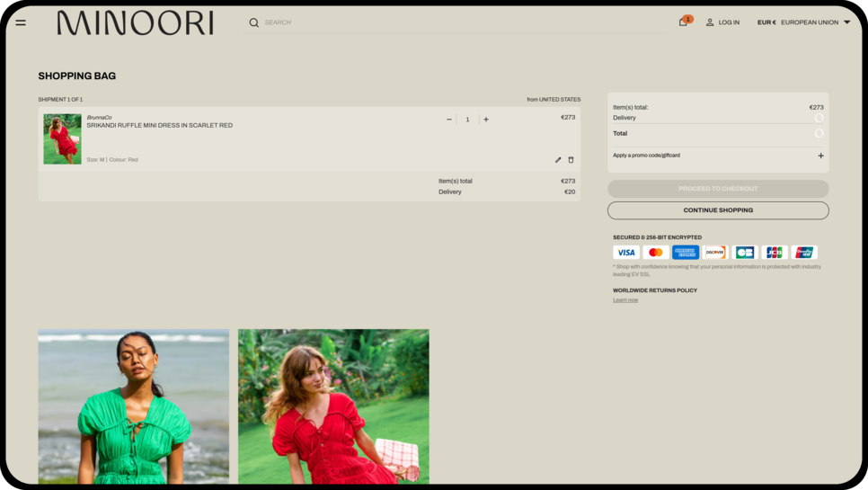Click the red dress thumbnail in bag

point(62,139)
